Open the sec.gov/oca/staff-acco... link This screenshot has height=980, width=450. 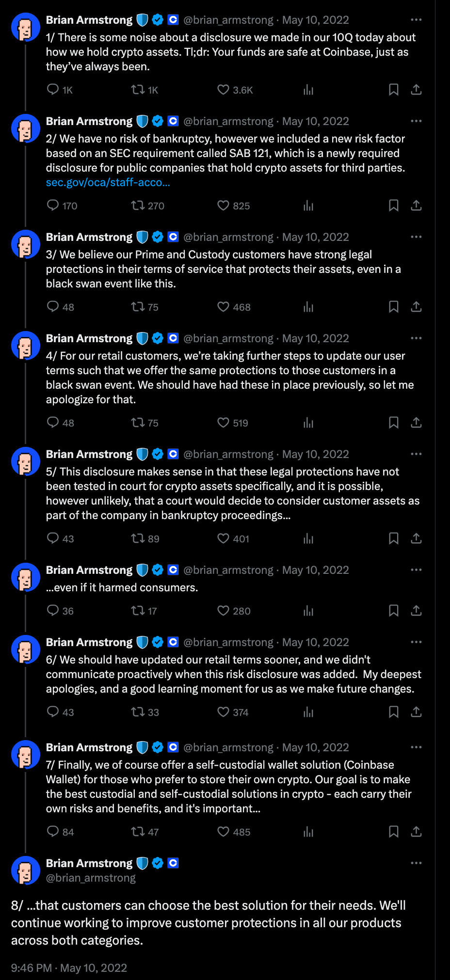pos(108,182)
